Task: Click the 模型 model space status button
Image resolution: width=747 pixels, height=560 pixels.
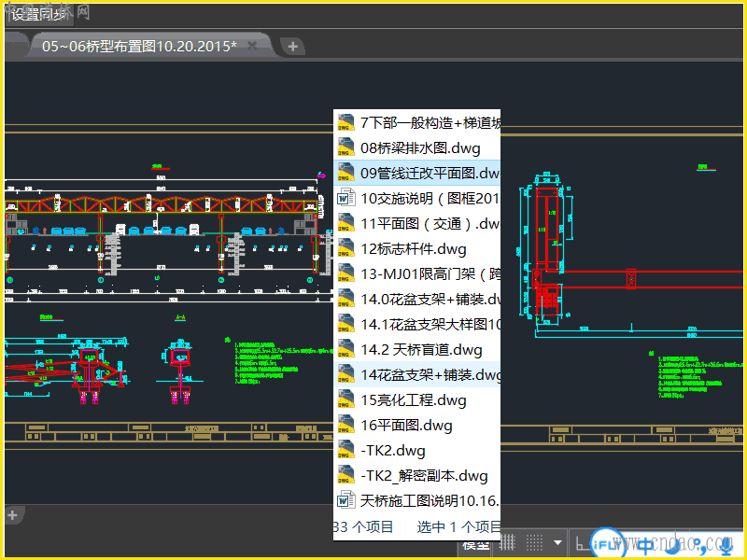Action: coord(476,545)
